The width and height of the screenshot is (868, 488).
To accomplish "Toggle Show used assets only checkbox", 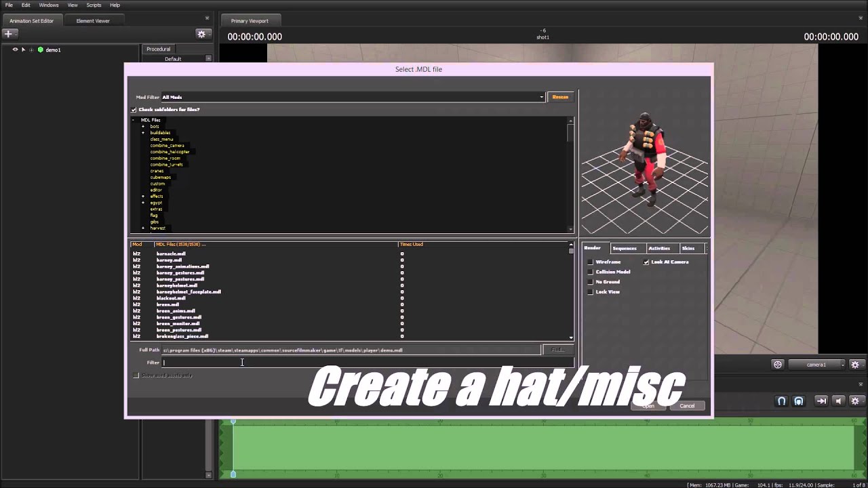I will 136,375.
